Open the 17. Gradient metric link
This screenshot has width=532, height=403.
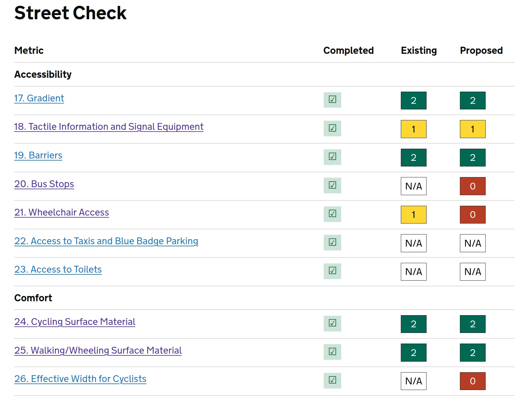[x=39, y=98]
